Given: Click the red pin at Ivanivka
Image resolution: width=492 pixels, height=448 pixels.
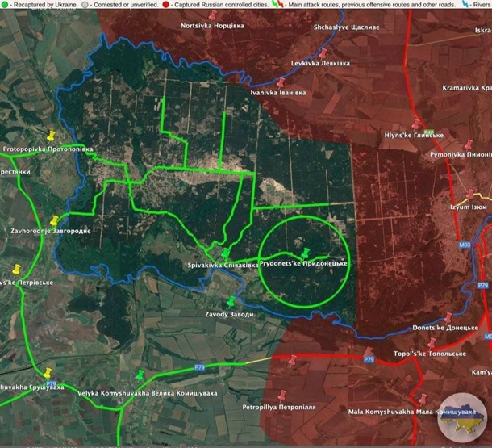Looking at the screenshot, I should pyautogui.click(x=281, y=83).
